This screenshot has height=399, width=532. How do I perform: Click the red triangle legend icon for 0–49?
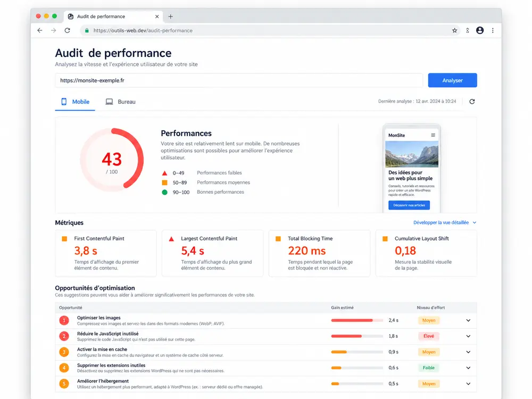164,173
